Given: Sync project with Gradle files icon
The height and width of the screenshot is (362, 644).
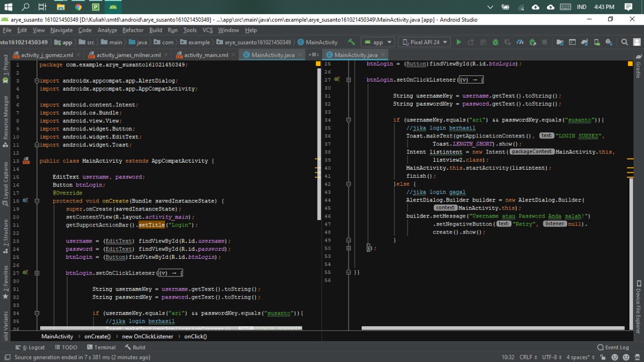Looking at the screenshot, I should (x=584, y=42).
